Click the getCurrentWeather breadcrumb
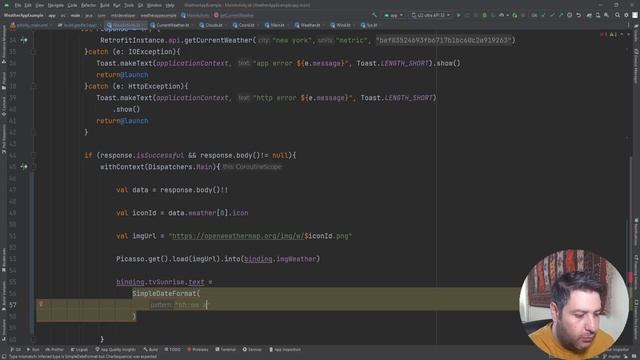The width and height of the screenshot is (640, 360). pyautogui.click(x=234, y=16)
